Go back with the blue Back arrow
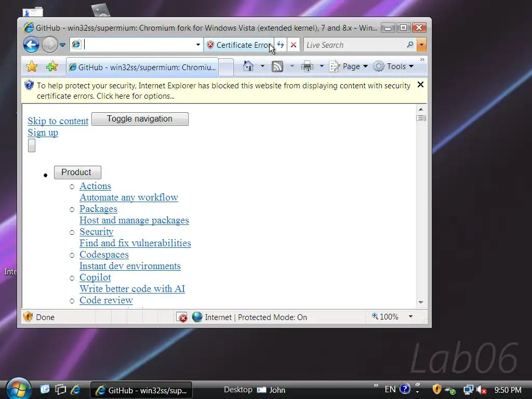Screen dimensions: 532x399 [x=31, y=45]
